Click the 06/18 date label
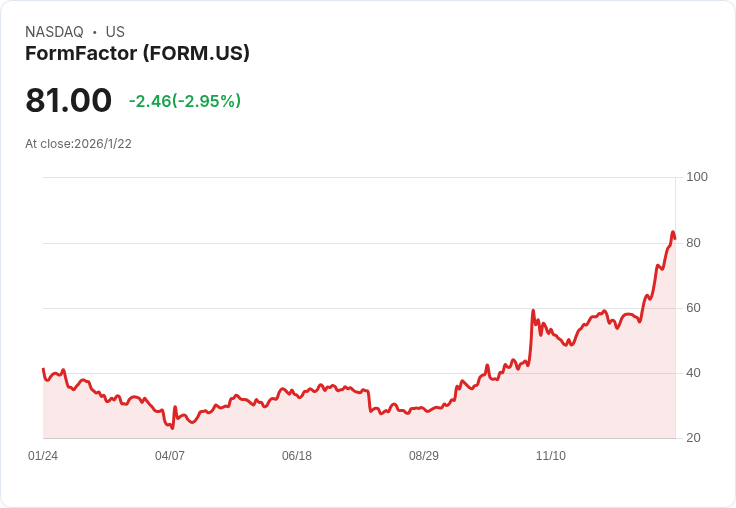736x508 pixels. pos(297,456)
